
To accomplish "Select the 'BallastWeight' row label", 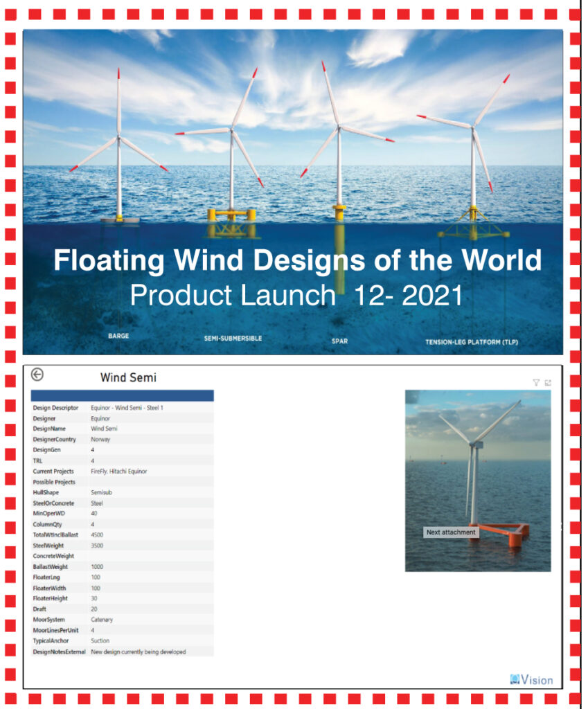I will click(50, 567).
